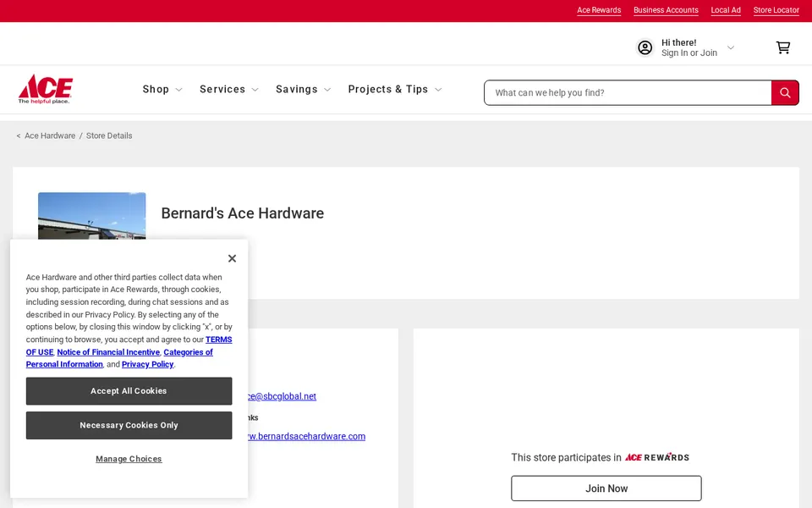Screen dimensions: 812x508
Task: Open Projects & Tips dropdown
Action: click(395, 89)
